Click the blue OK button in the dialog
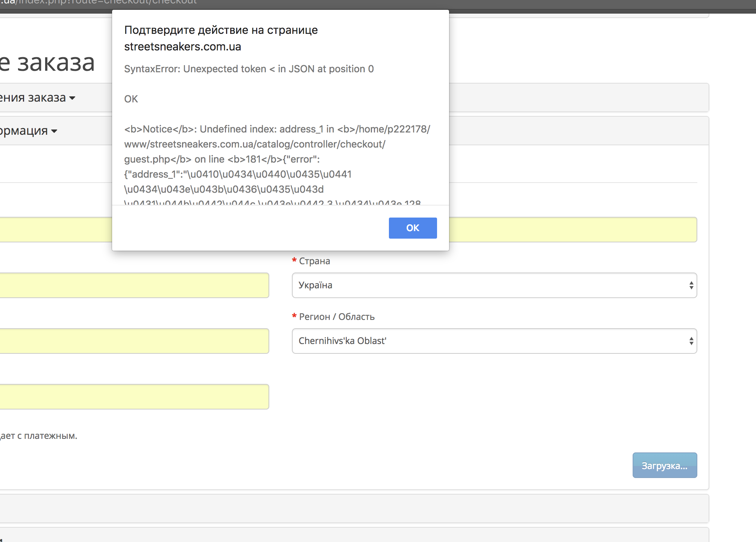This screenshot has width=756, height=542. point(413,228)
